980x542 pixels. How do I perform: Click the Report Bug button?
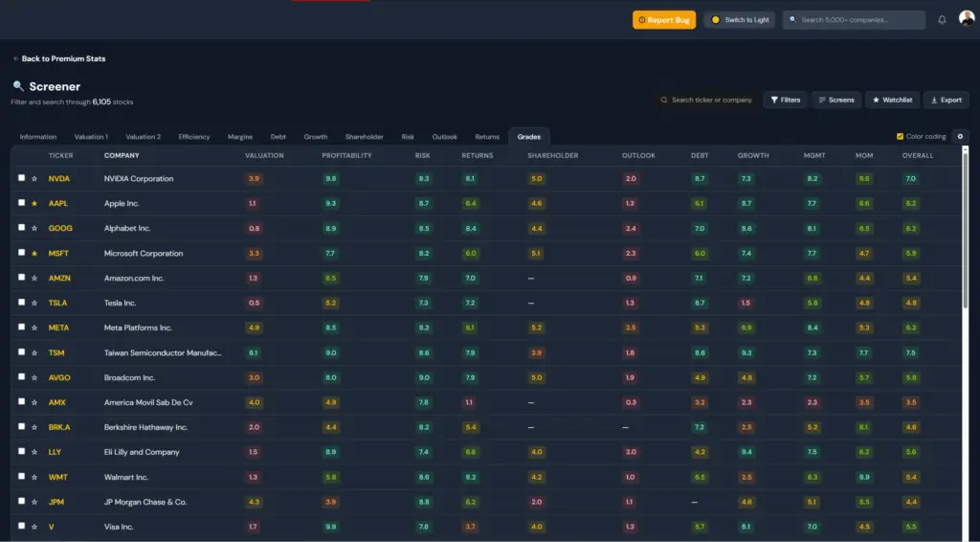[663, 20]
